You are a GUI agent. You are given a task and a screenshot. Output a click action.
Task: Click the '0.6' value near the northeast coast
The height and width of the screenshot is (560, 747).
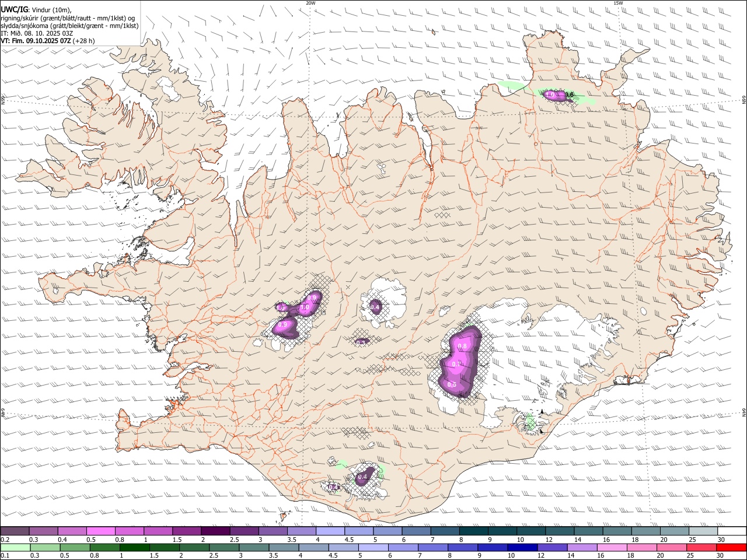(570, 95)
